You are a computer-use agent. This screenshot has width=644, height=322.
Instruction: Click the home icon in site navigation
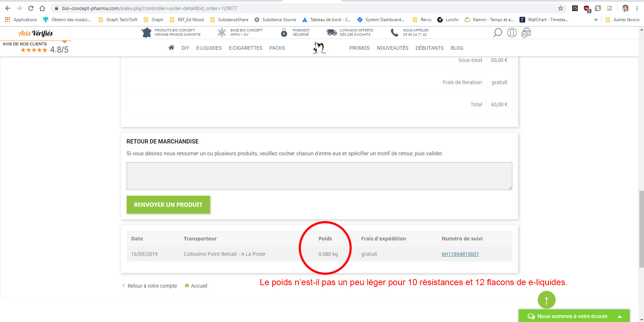tap(171, 48)
